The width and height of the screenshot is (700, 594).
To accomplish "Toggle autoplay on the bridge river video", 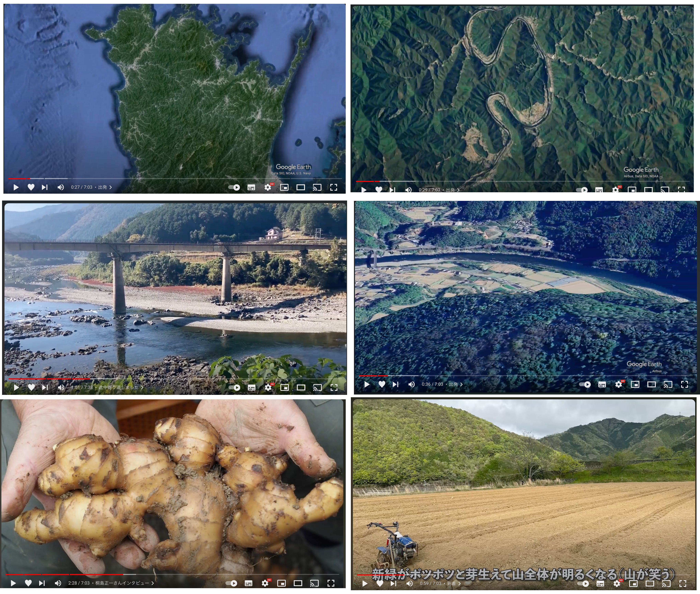I will click(235, 388).
